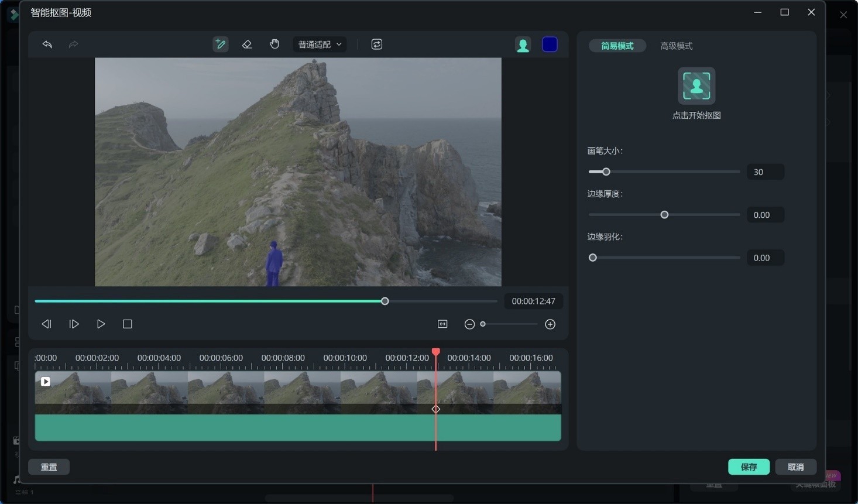Select the eraser tool

[247, 44]
